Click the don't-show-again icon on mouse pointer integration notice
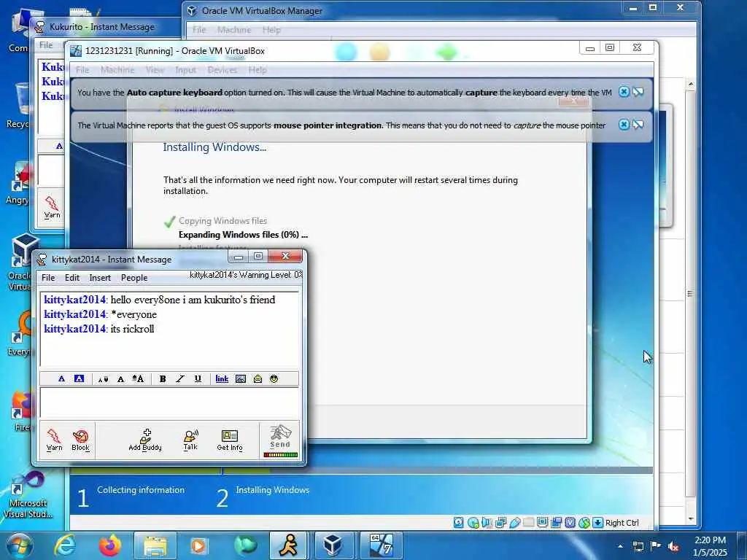 pos(638,125)
